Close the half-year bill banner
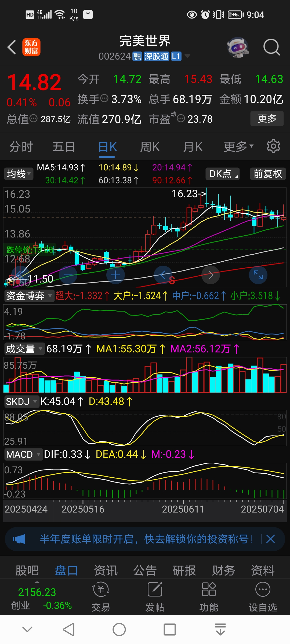The height and width of the screenshot is (644, 290). coord(270,539)
